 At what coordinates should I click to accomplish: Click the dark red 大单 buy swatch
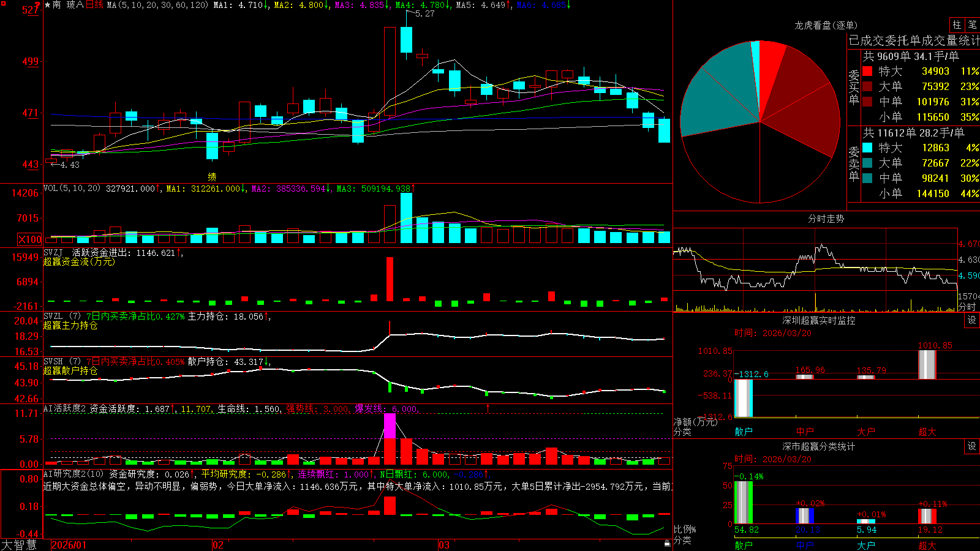[x=867, y=87]
